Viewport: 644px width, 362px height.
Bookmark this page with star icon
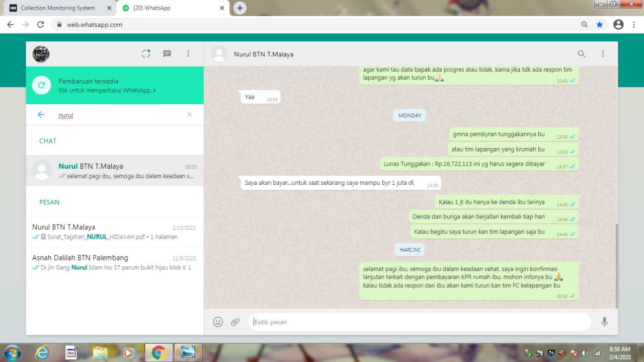pos(599,24)
